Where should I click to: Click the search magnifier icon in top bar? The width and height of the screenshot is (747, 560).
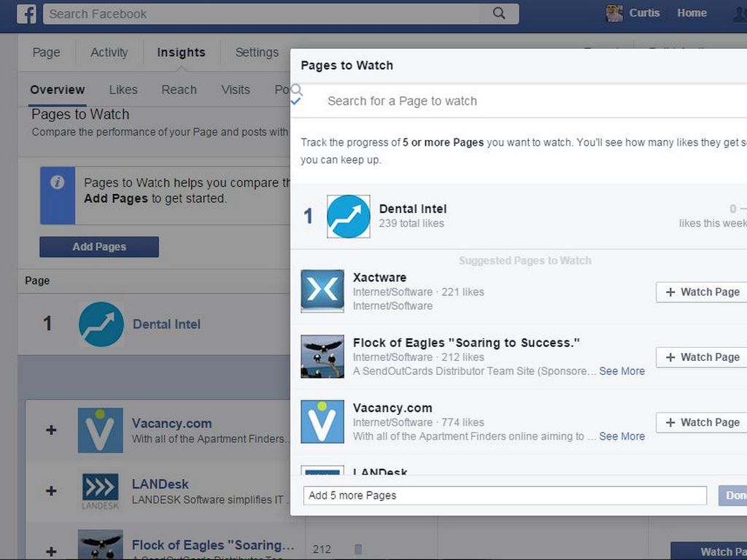(x=499, y=13)
